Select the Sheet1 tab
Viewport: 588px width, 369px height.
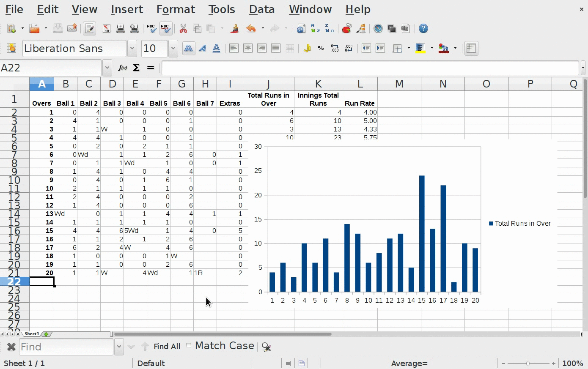pos(32,334)
